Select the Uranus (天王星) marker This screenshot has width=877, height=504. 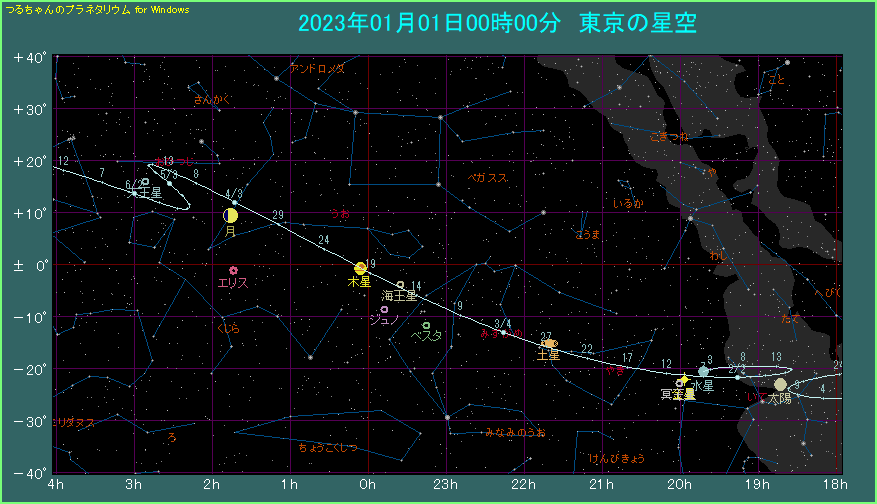tap(145, 182)
